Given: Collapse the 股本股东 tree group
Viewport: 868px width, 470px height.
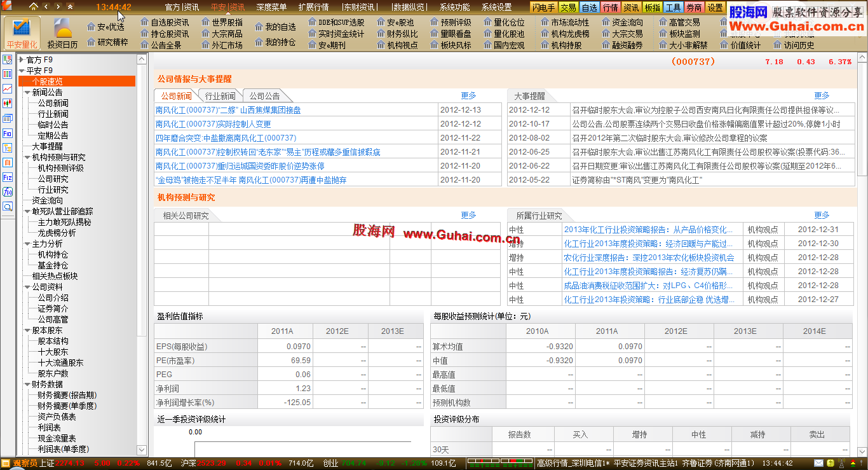Looking at the screenshot, I should [x=27, y=330].
